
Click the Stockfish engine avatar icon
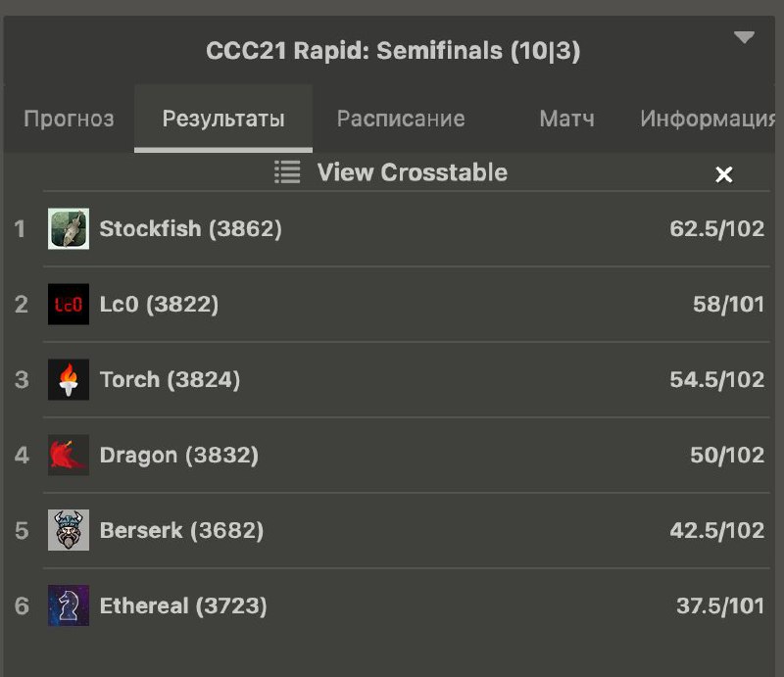(x=69, y=228)
